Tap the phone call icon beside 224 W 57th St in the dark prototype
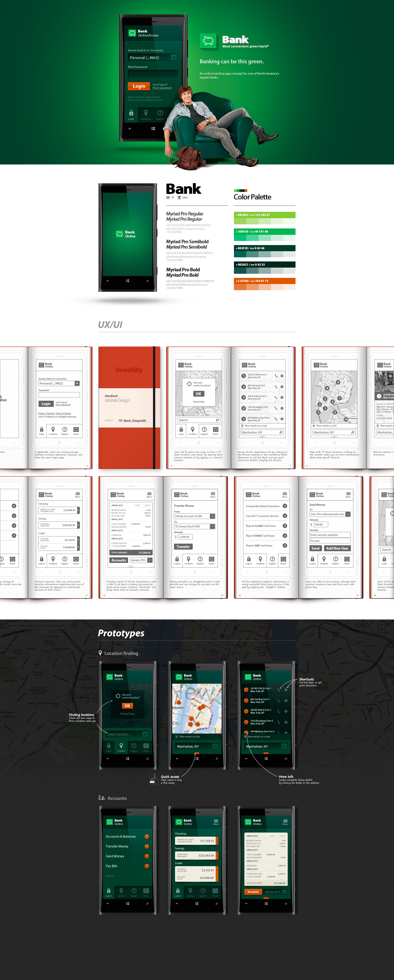Screen dimensions: 394x980 tap(279, 690)
